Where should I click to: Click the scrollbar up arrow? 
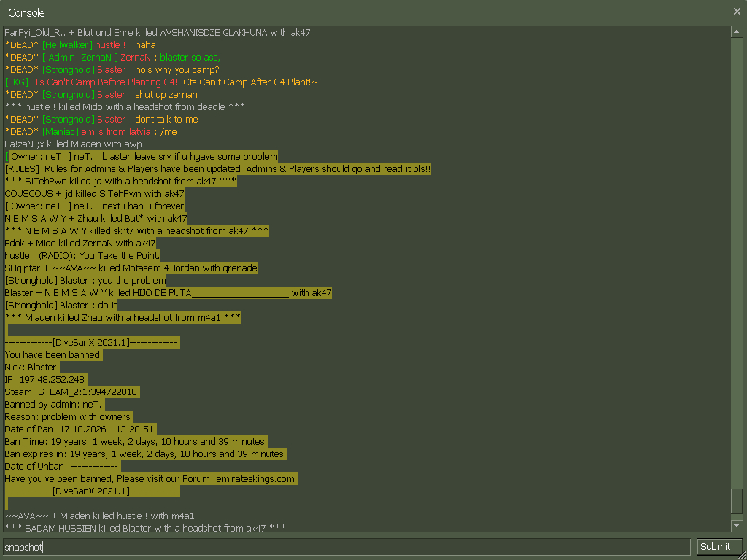coord(737,32)
